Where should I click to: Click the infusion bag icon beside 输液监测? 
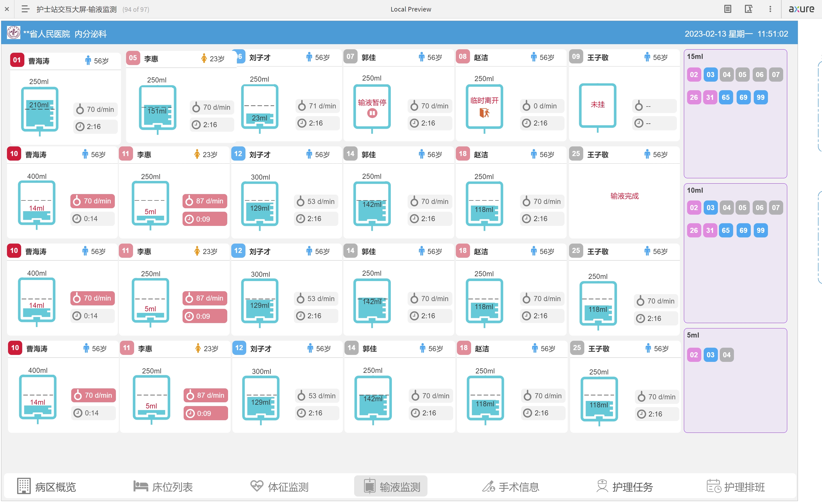pos(369,486)
